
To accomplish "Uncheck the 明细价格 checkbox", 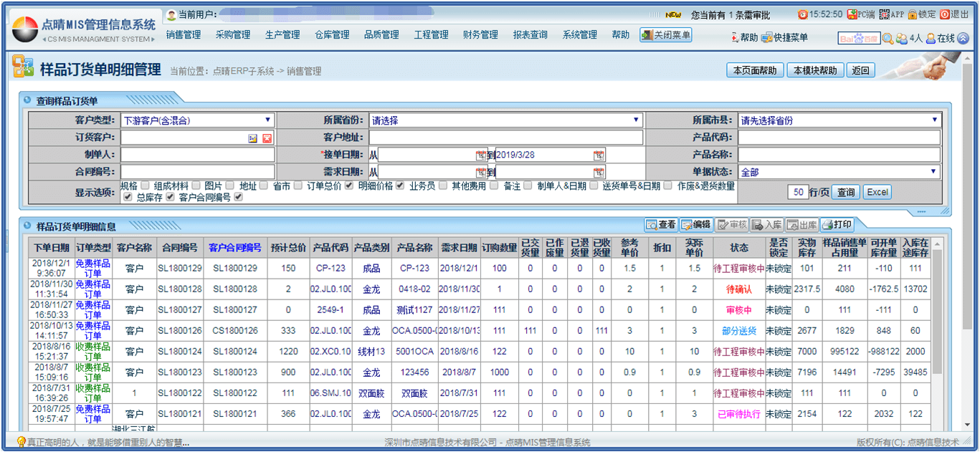I will coord(400,186).
